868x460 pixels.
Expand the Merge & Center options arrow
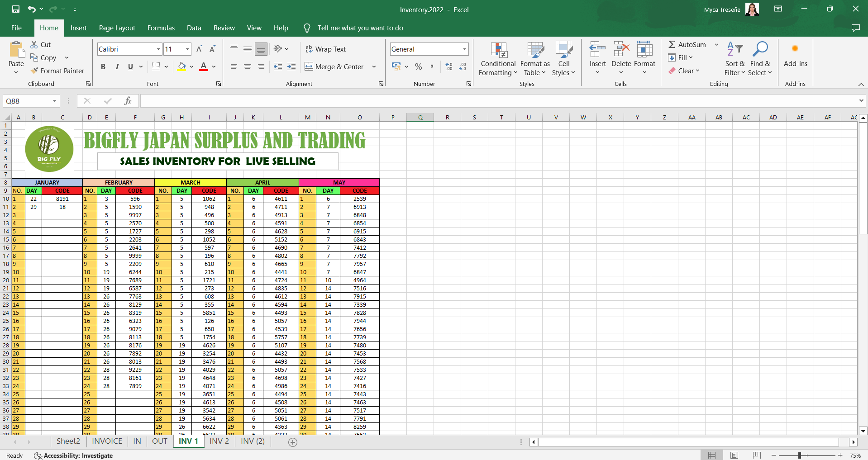click(374, 66)
